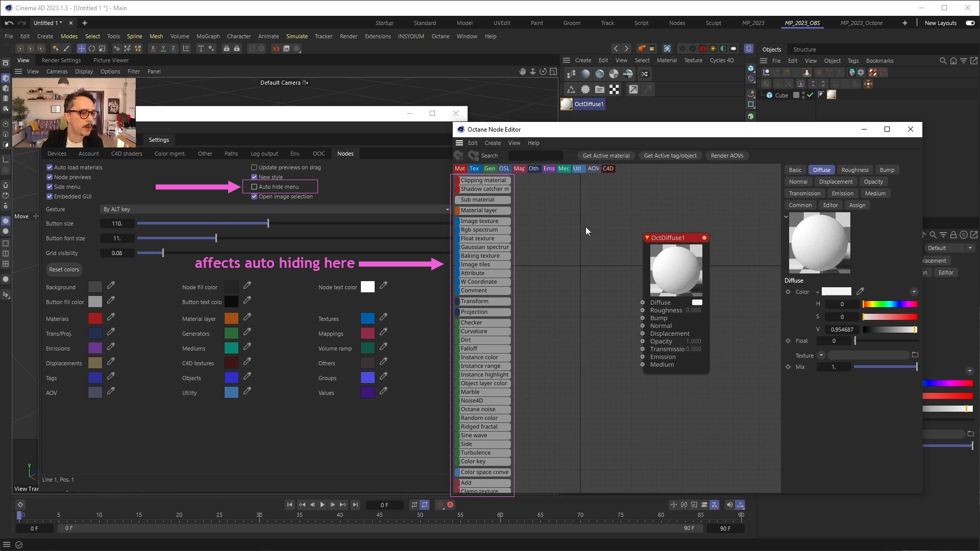Open the Octane Node Editor hamburger menu
The height and width of the screenshot is (551, 980).
[459, 143]
